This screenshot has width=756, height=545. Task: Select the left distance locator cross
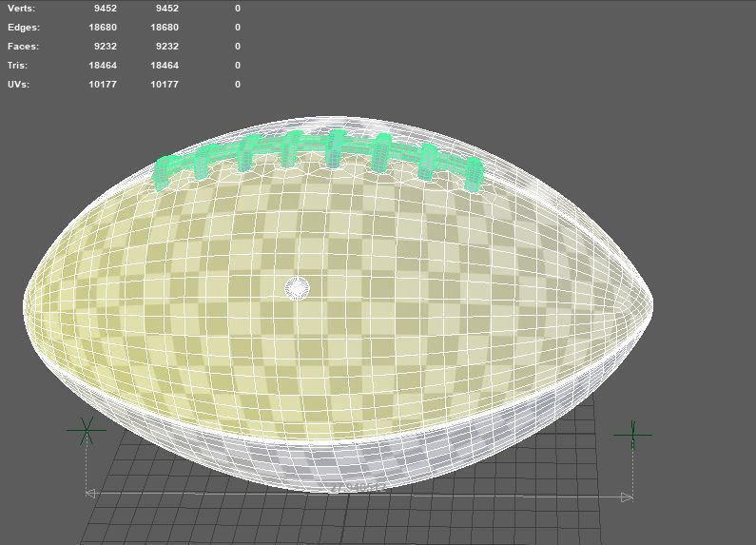point(87,430)
